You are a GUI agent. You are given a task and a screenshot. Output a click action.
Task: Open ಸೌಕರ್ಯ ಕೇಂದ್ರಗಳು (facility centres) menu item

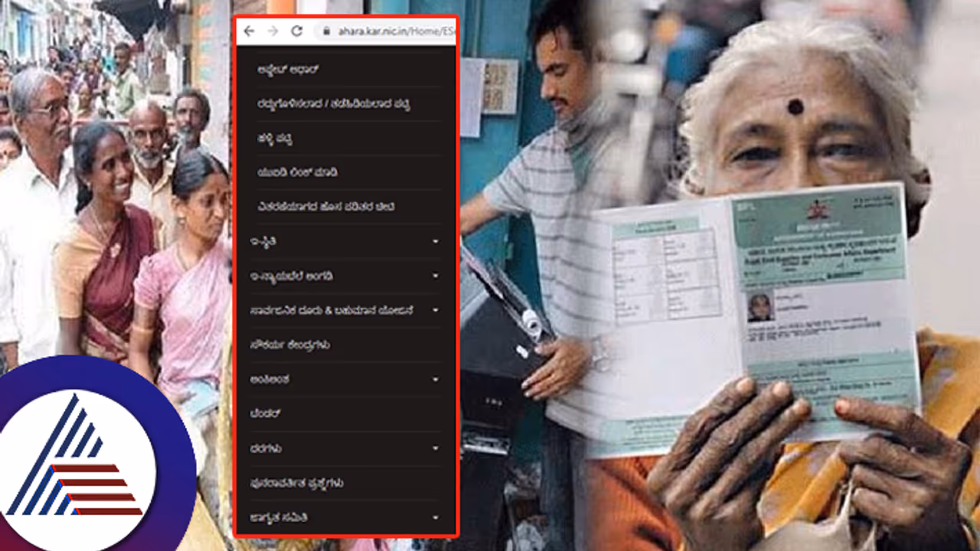[290, 345]
